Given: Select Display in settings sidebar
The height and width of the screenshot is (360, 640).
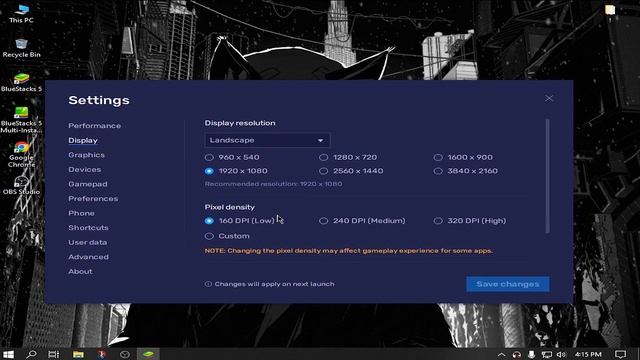Looking at the screenshot, I should click(83, 140).
